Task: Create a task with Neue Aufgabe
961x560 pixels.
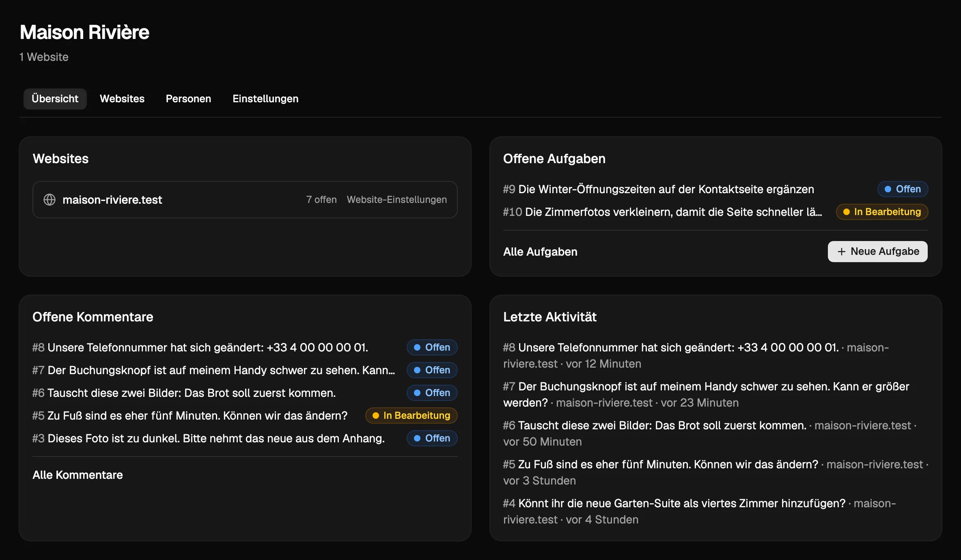Action: [877, 252]
